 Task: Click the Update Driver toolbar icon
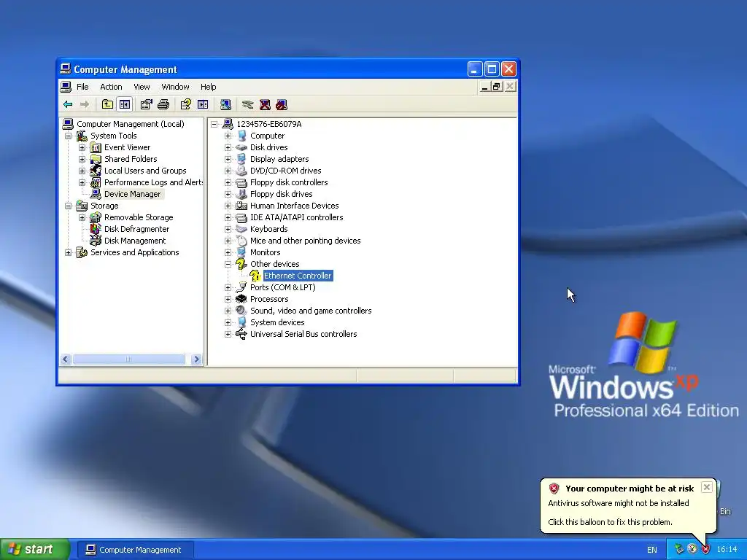click(x=248, y=104)
